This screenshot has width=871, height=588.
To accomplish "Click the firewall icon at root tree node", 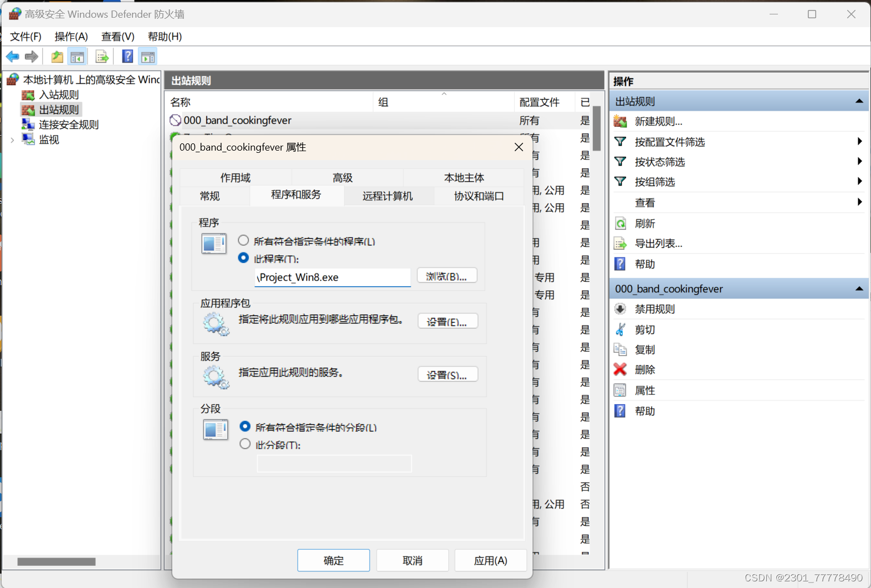I will pos(13,80).
